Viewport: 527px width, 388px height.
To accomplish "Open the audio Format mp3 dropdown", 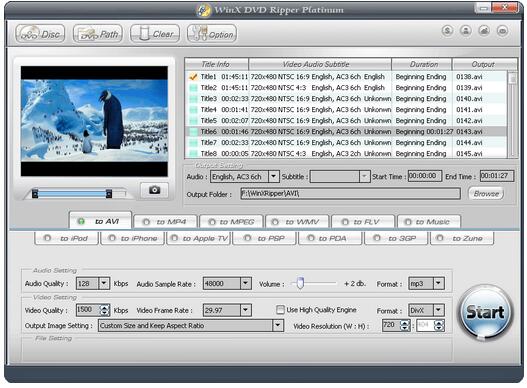I will point(439,283).
